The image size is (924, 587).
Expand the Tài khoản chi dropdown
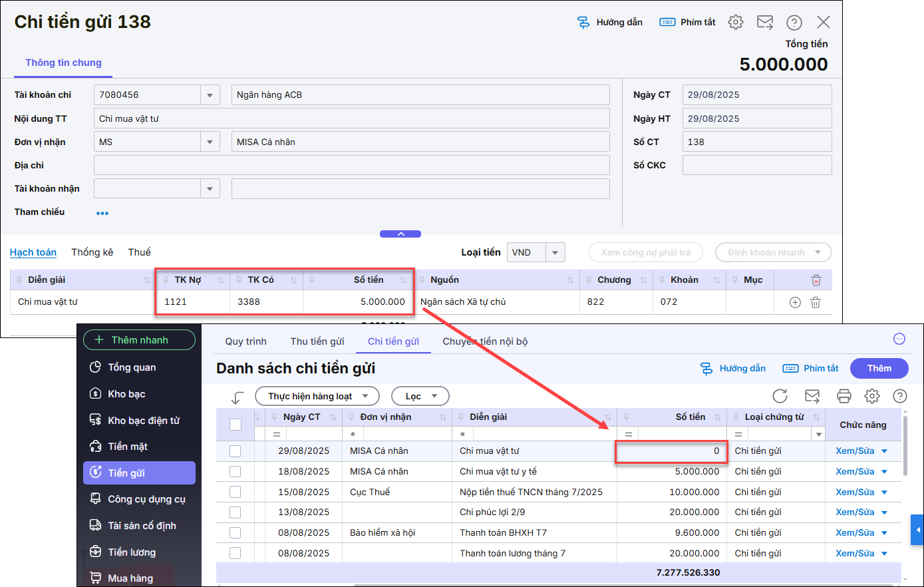(210, 95)
